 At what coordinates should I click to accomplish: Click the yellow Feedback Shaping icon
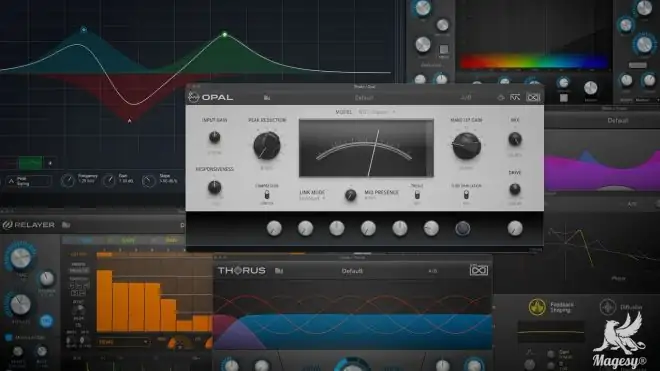tap(537, 307)
